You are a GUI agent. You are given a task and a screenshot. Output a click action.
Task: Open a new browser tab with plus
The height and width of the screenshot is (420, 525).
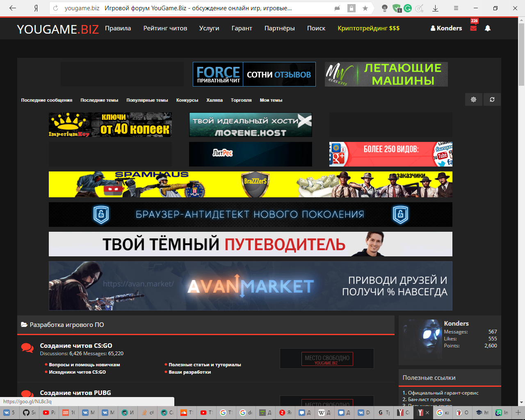pyautogui.click(x=518, y=412)
